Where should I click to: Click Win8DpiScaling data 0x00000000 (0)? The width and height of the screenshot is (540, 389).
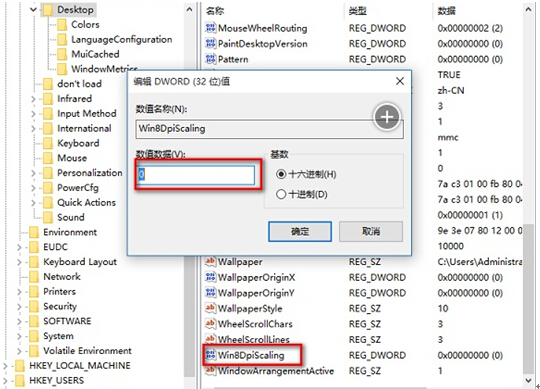(470, 355)
